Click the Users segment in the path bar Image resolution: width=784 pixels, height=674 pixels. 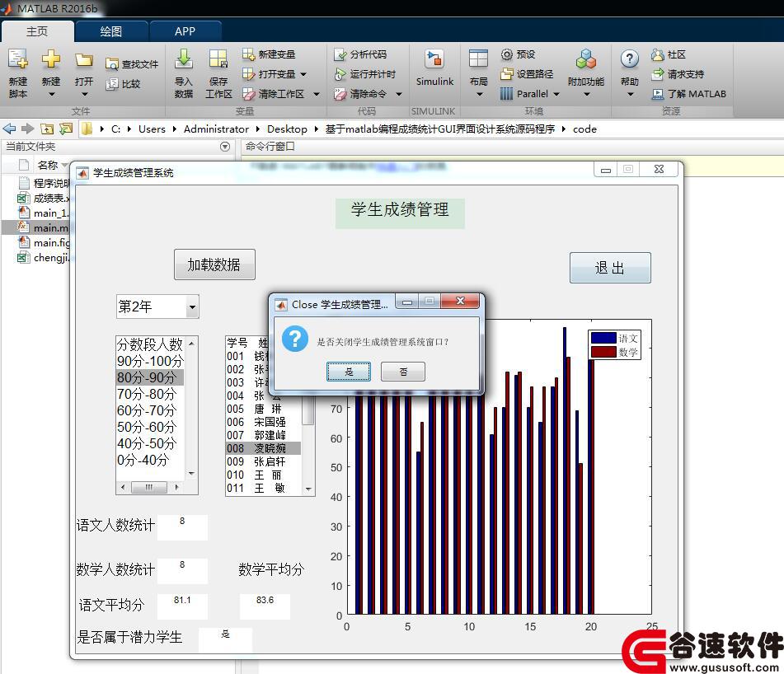point(152,129)
